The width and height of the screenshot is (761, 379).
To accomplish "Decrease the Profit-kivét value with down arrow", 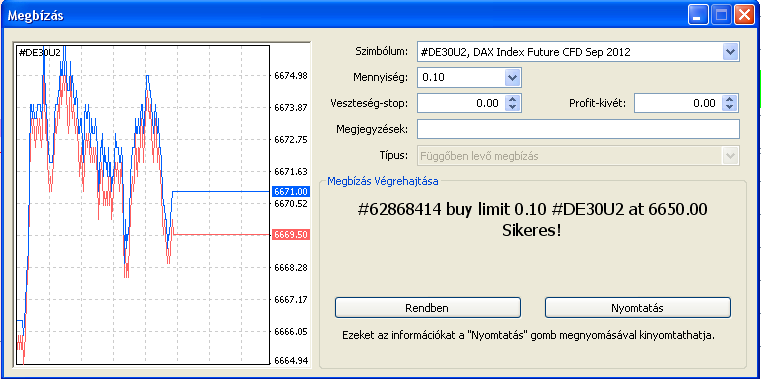I will coord(730,107).
